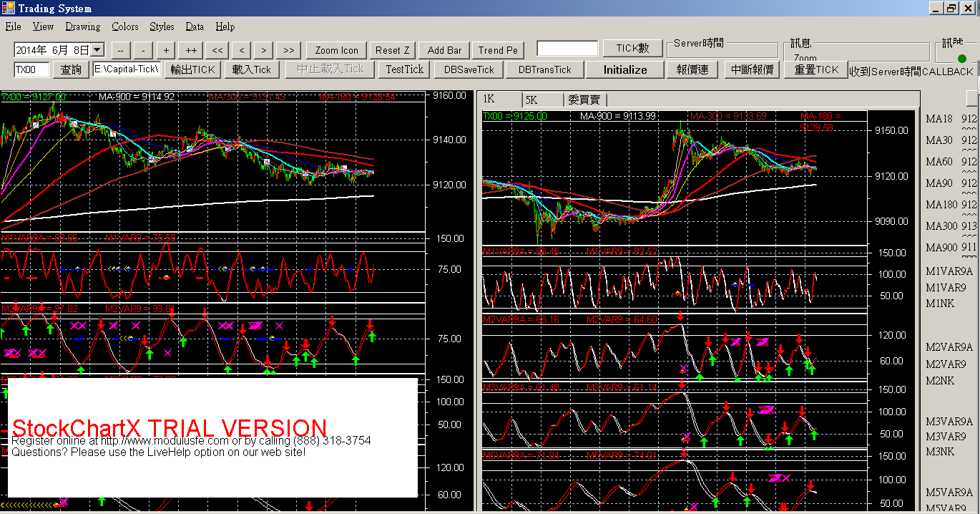Open the Styles menu

click(x=162, y=26)
